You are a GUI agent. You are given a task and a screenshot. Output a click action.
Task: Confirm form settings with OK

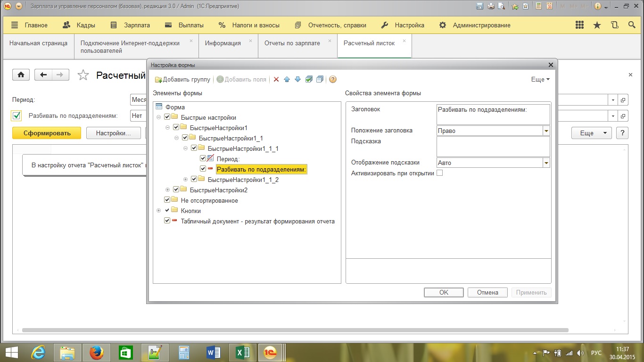(x=444, y=292)
